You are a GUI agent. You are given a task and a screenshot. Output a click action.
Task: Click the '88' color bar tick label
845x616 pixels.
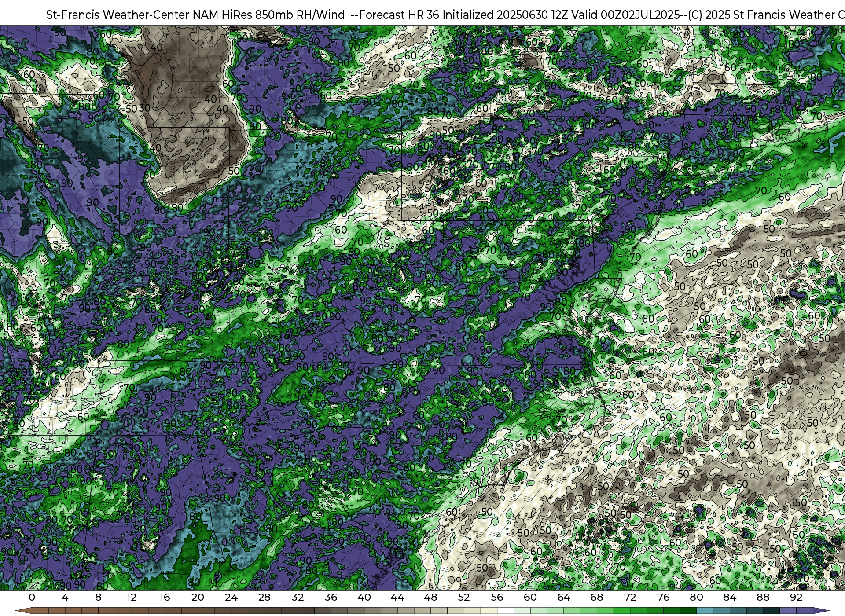[763, 597]
